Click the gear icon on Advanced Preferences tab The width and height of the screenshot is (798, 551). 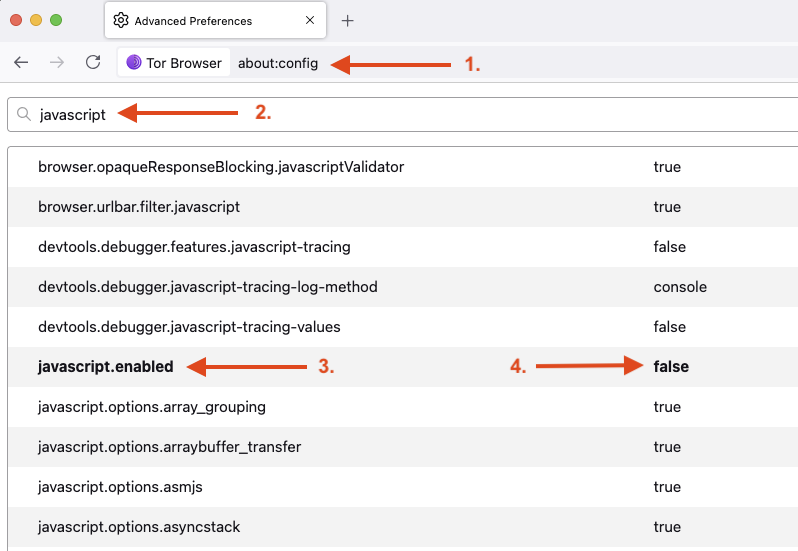(121, 20)
